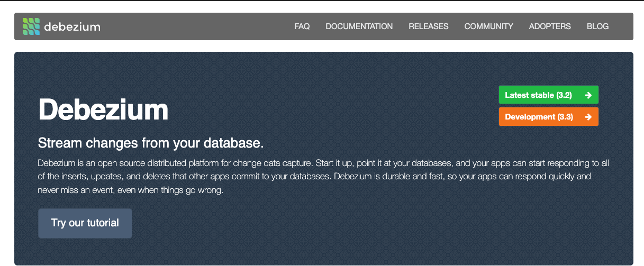Click the debezium wordmark in navbar

(72, 26)
